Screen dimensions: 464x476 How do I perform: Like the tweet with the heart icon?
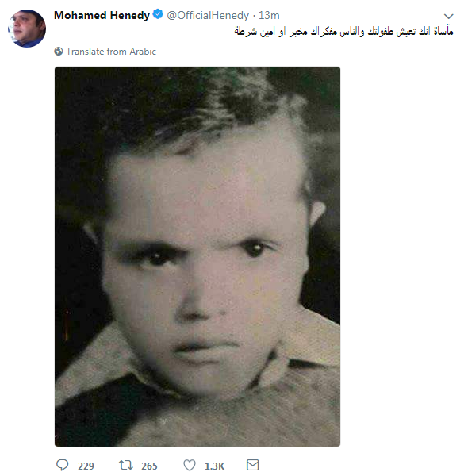[190, 465]
